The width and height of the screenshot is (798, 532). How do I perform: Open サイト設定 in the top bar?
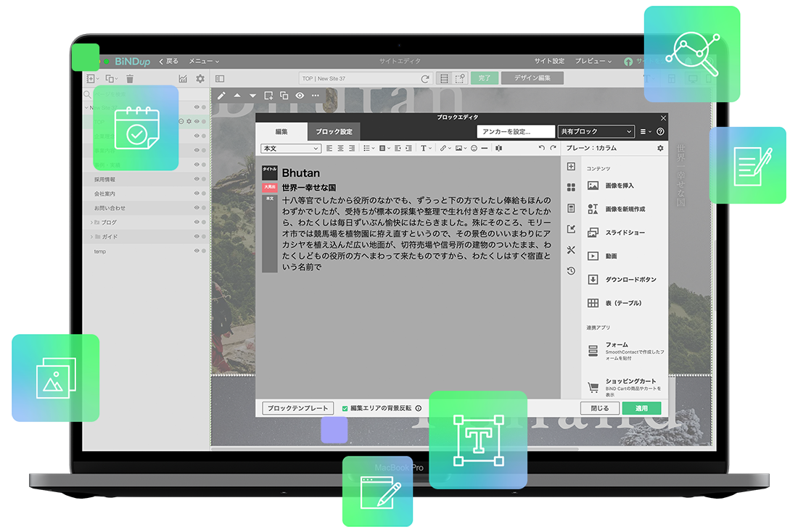[x=549, y=61]
